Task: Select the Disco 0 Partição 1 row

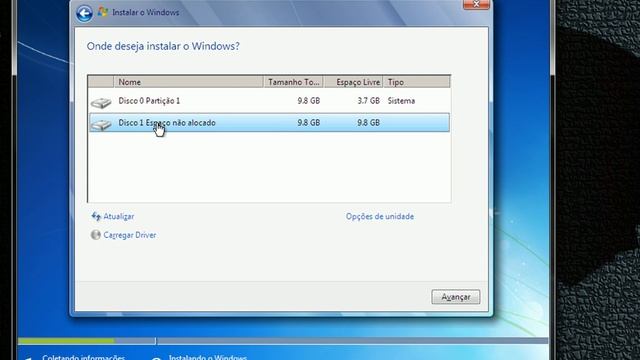Action: click(269, 101)
